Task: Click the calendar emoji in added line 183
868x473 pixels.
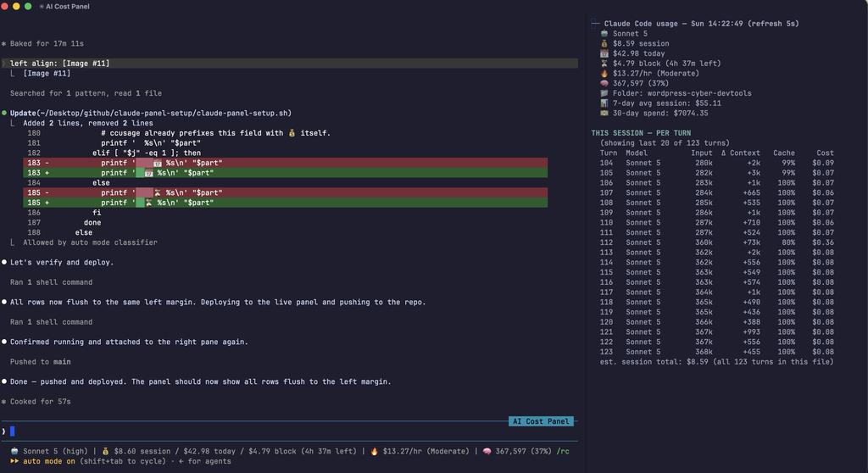Action: (x=148, y=173)
